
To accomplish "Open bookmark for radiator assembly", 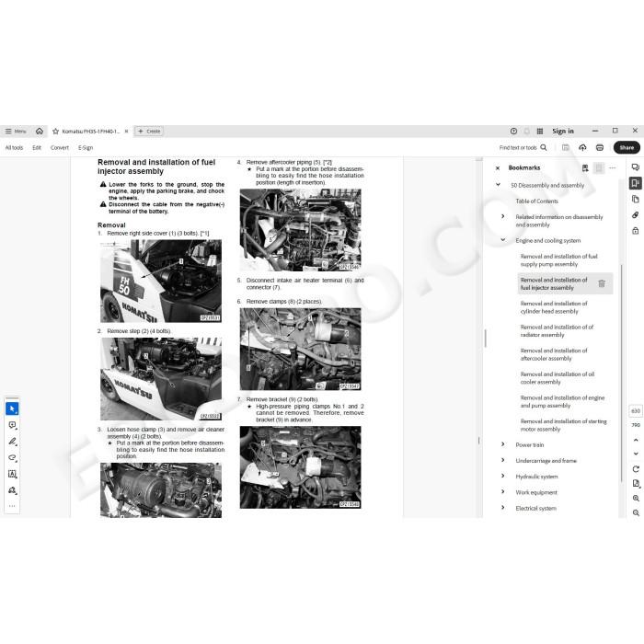I will [557, 331].
